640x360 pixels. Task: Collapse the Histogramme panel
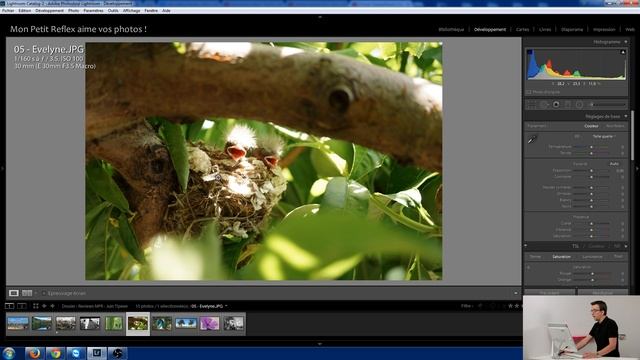pos(626,42)
